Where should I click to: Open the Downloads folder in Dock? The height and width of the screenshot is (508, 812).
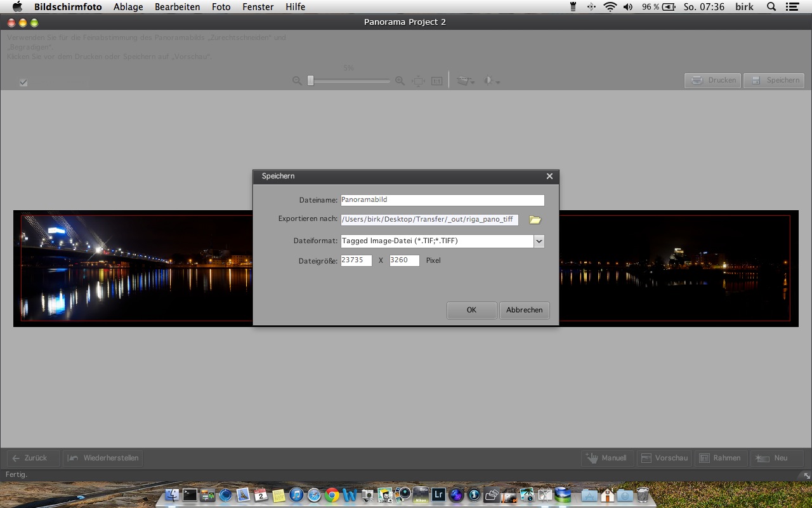(x=625, y=495)
